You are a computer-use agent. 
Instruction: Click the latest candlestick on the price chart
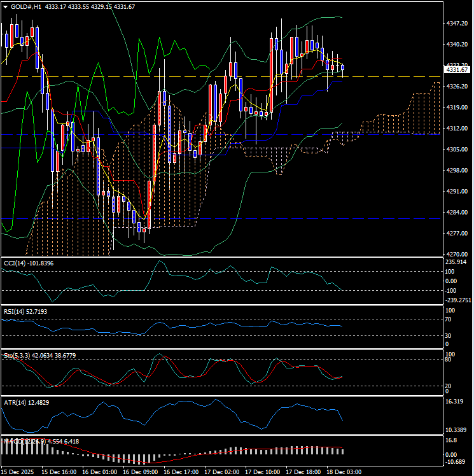(343, 67)
